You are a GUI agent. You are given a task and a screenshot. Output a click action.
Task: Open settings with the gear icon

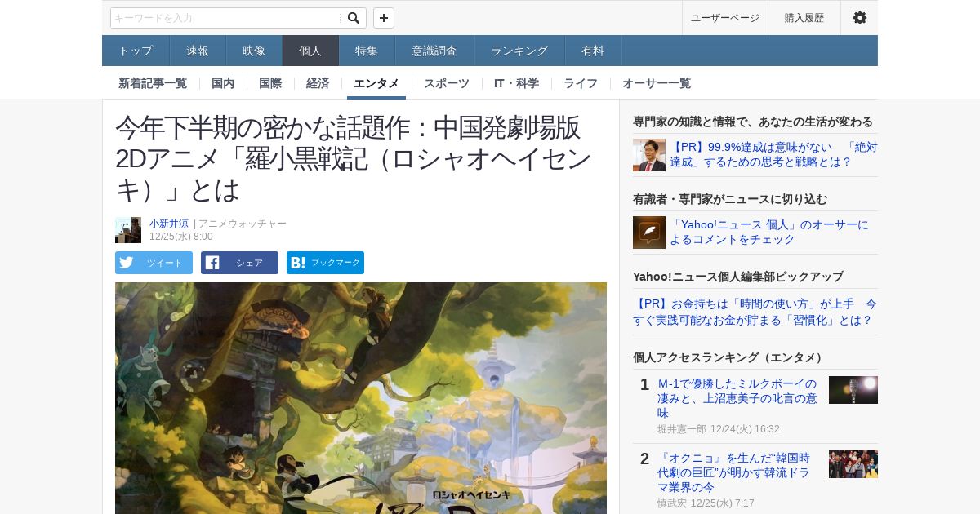[x=859, y=18]
